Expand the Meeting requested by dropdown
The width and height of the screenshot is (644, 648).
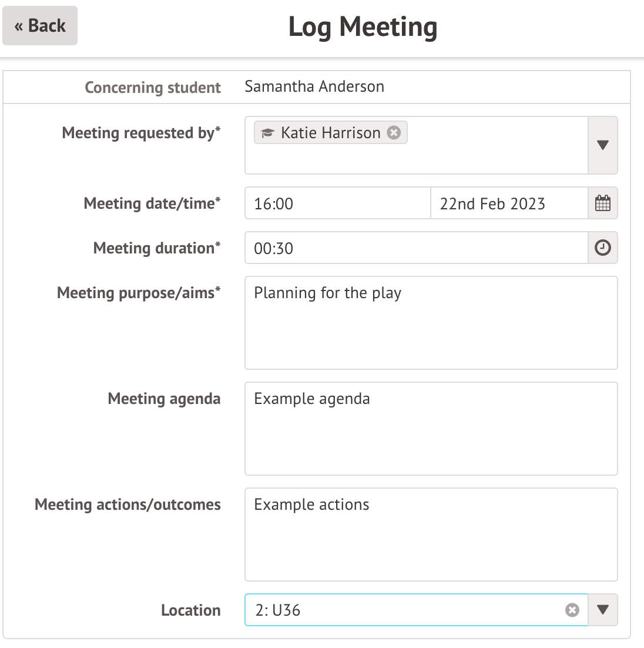(x=602, y=145)
